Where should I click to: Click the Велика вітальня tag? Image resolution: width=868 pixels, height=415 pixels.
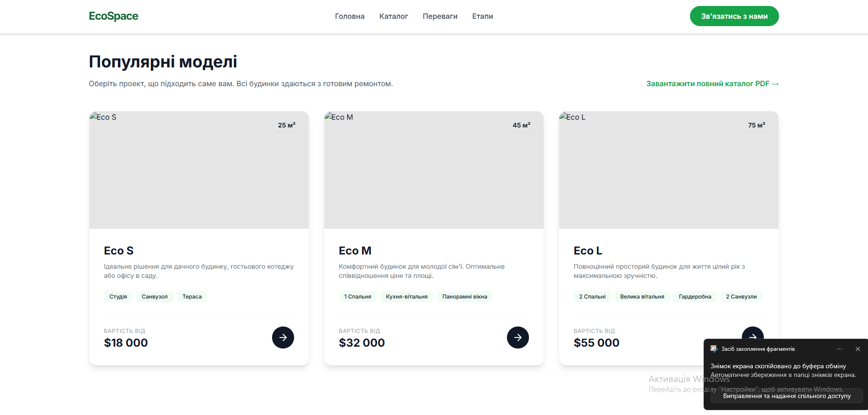642,297
